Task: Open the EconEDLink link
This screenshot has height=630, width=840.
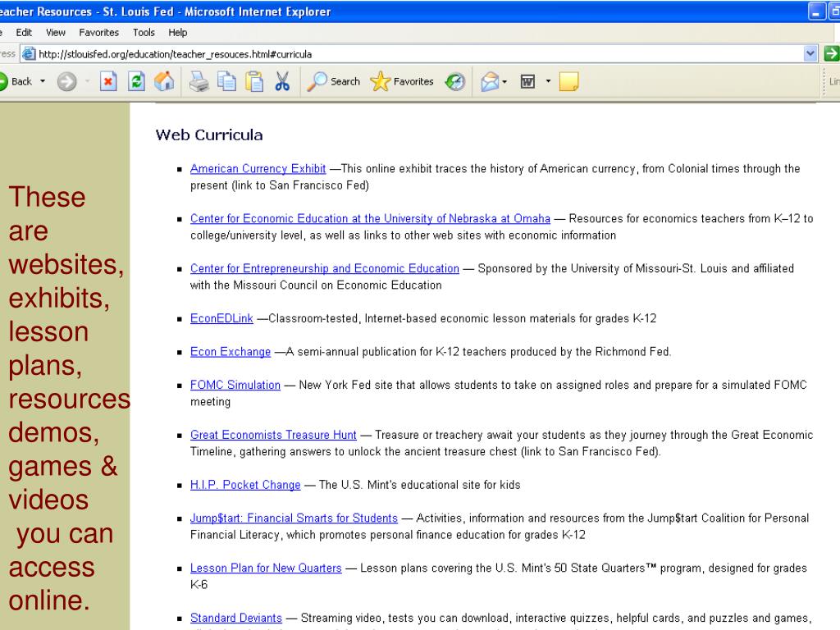Action: [221, 318]
